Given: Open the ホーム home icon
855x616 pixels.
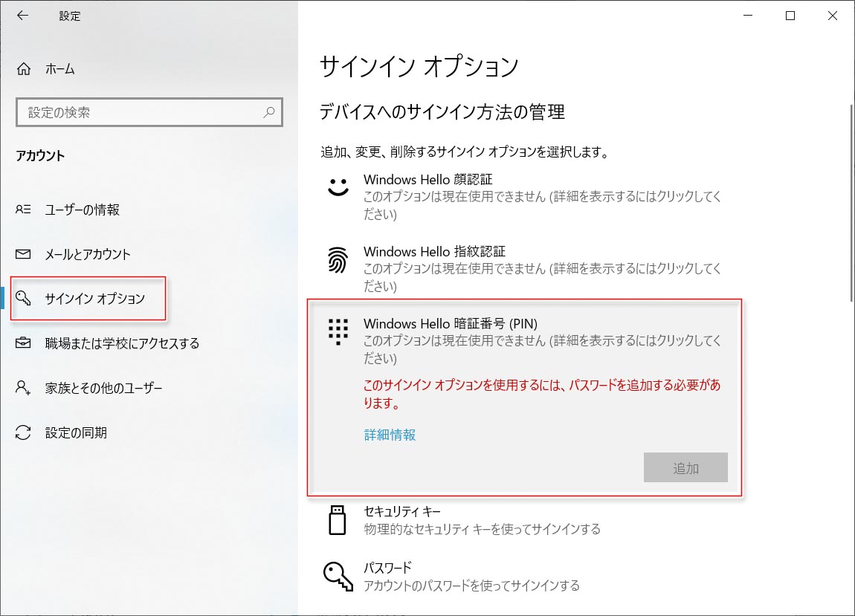Looking at the screenshot, I should click(24, 68).
